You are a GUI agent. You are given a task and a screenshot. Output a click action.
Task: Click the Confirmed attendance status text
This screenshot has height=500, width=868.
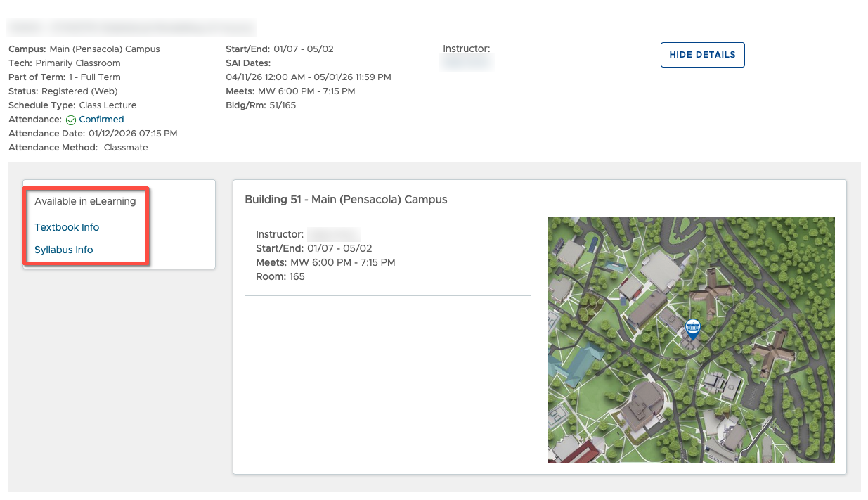point(101,120)
